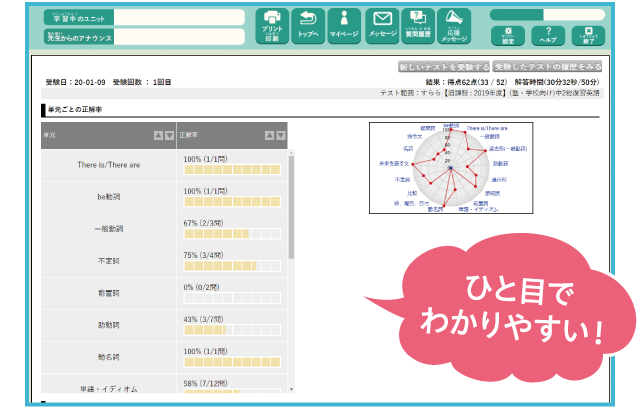640x407 pixels.
Task: Click the 67% (2/3問) accuracy bar
Action: coord(232,234)
